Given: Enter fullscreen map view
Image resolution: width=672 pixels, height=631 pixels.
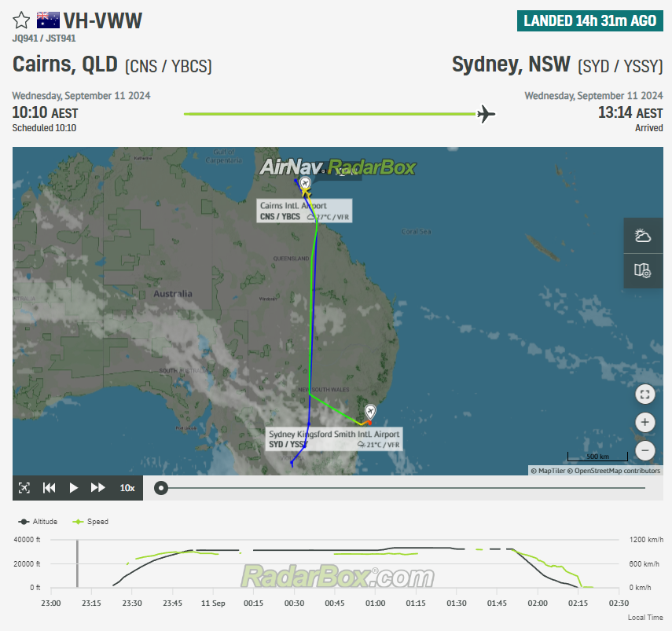Looking at the screenshot, I should pos(644,394).
